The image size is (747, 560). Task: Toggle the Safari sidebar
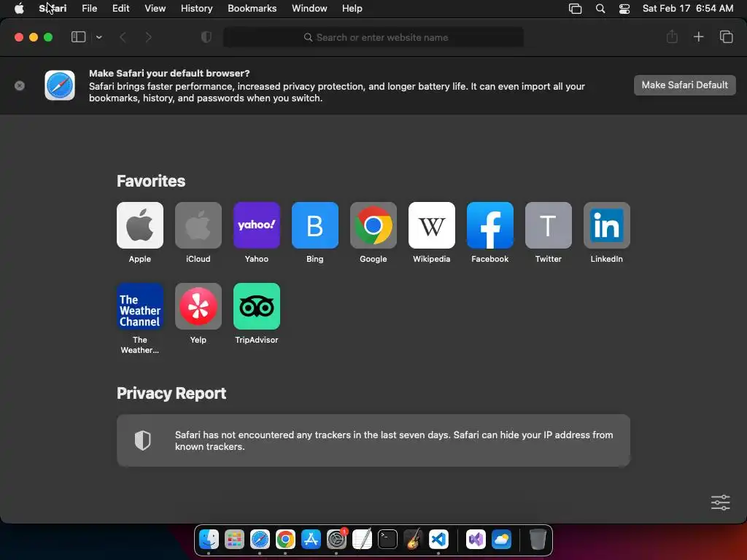(78, 37)
